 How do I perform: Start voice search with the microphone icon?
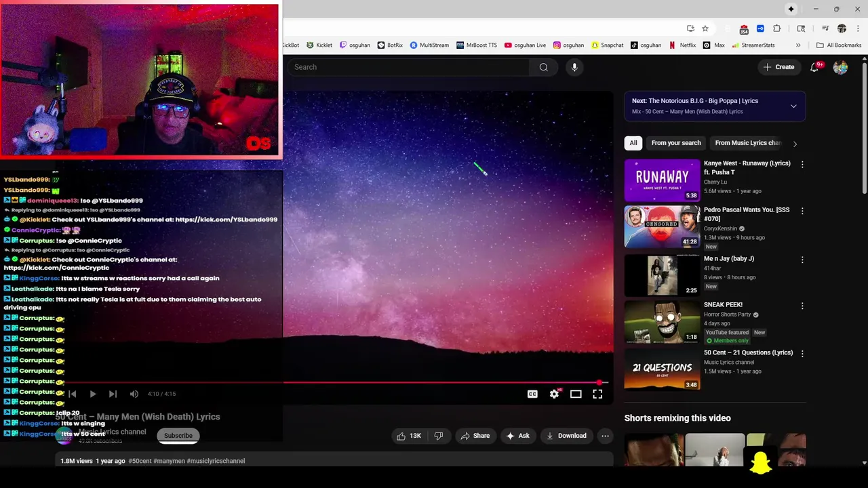574,67
